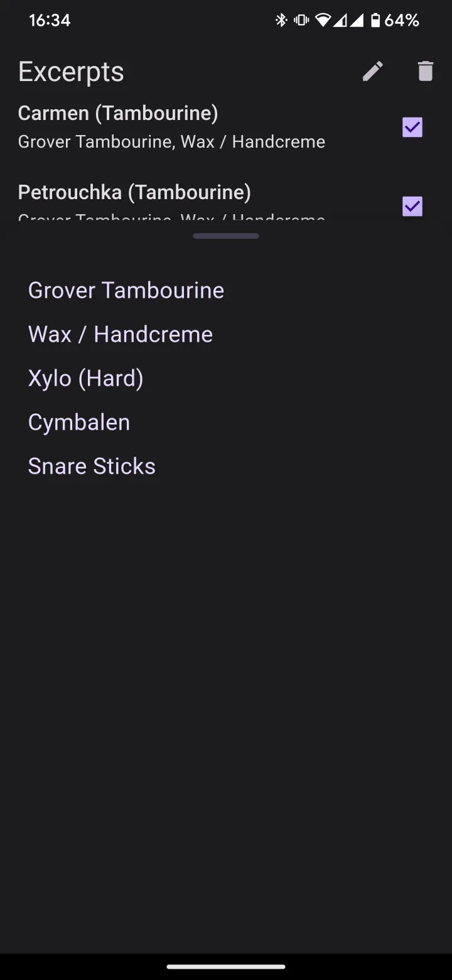Viewport: 452px width, 980px height.
Task: Uncheck the Petrouchka (Tambourine) checkbox
Action: click(x=412, y=206)
